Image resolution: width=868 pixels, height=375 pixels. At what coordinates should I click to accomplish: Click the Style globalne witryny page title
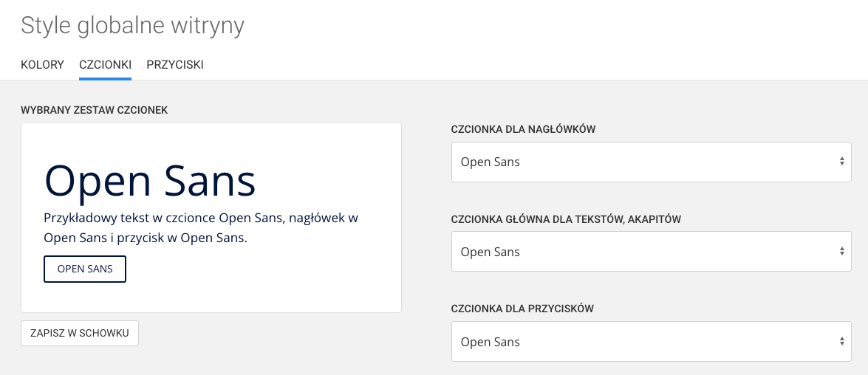pyautogui.click(x=132, y=26)
